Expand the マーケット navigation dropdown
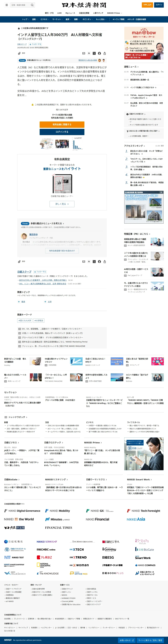This screenshot has height=644, width=168. click(x=57, y=19)
